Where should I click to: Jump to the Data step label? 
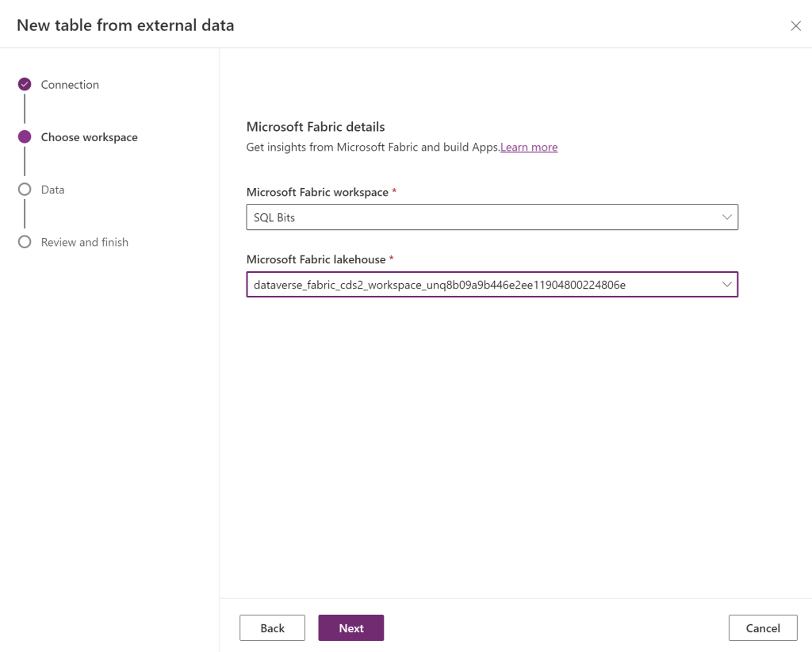coord(53,190)
